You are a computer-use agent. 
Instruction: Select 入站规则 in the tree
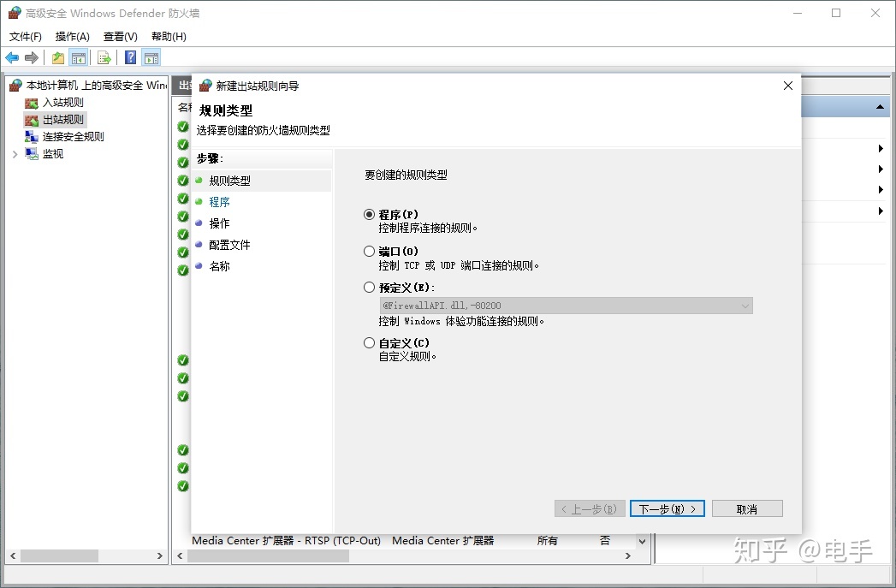pyautogui.click(x=62, y=103)
